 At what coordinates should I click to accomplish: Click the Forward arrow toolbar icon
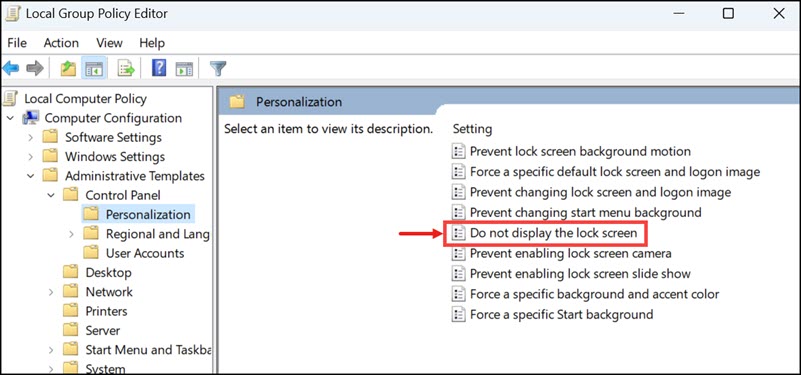[x=35, y=68]
